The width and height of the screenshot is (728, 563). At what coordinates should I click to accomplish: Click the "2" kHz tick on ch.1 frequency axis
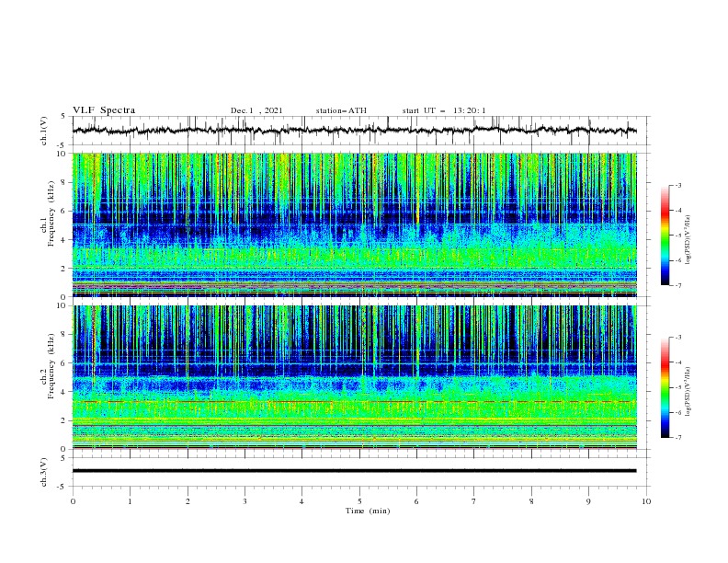pos(63,268)
